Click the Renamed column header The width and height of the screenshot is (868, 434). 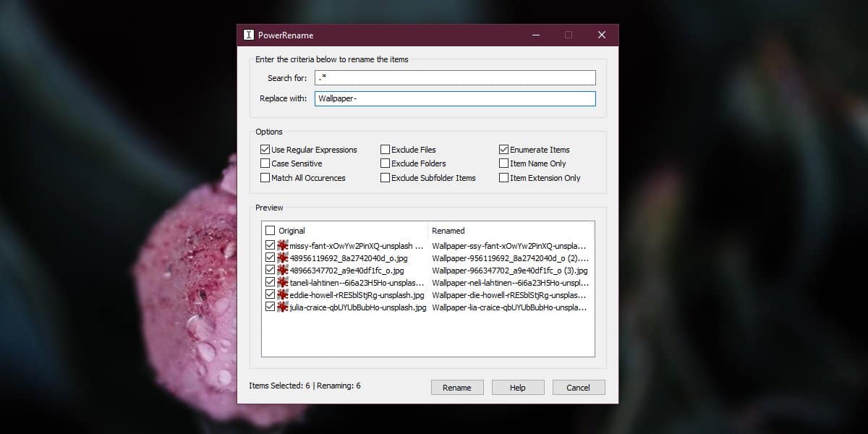click(448, 231)
